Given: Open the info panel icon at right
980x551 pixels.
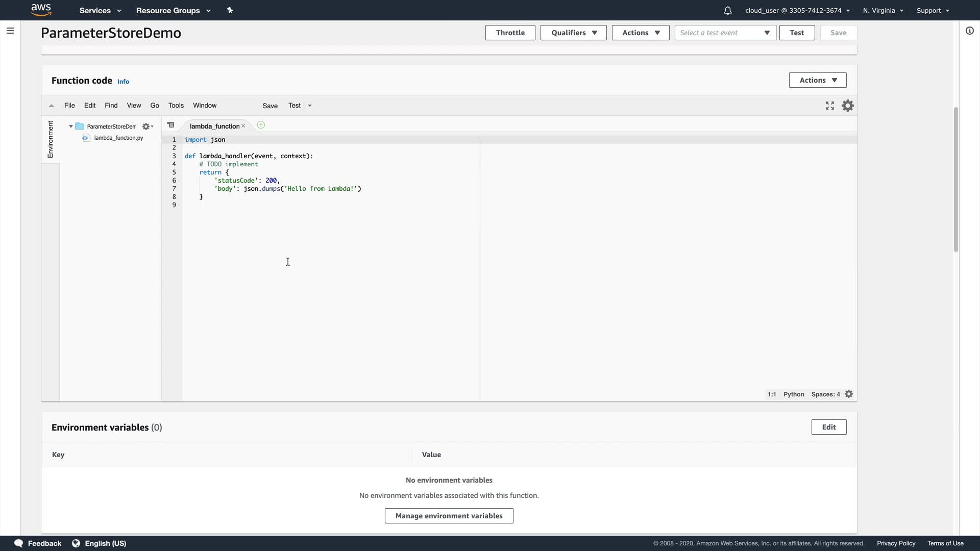Looking at the screenshot, I should click(969, 31).
